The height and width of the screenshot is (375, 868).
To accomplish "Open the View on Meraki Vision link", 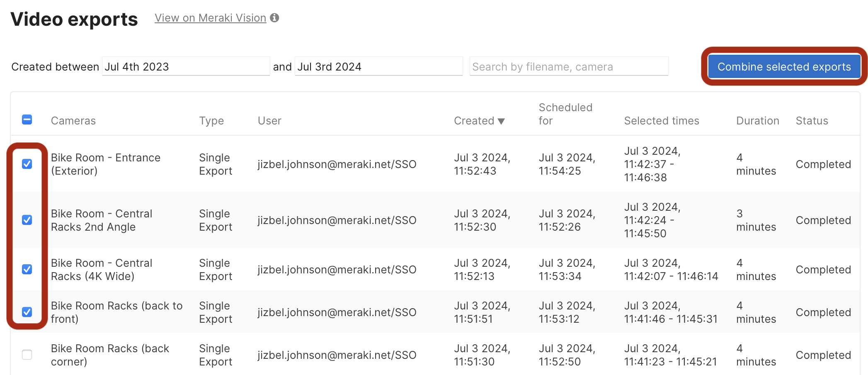I will tap(210, 18).
